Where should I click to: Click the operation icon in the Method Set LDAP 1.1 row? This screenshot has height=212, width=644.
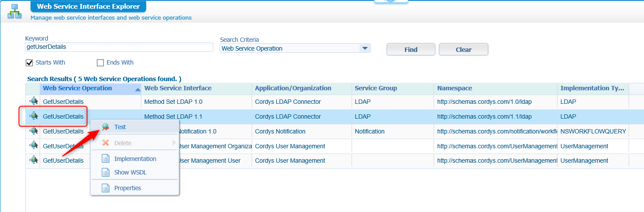34,116
